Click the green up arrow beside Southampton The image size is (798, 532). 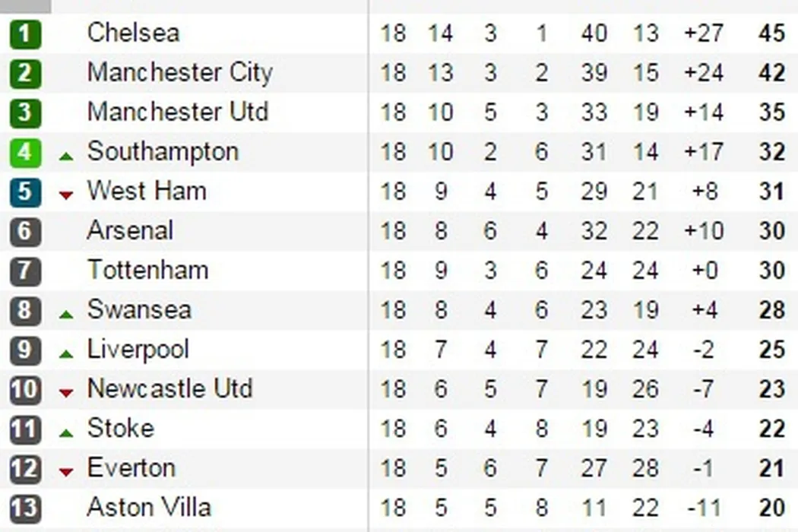[66, 156]
